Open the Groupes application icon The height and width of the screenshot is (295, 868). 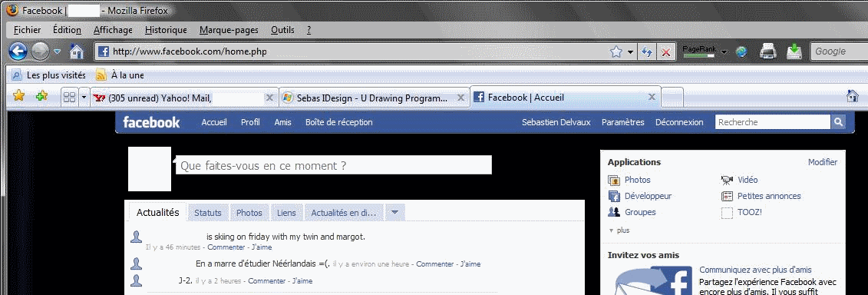(x=614, y=212)
